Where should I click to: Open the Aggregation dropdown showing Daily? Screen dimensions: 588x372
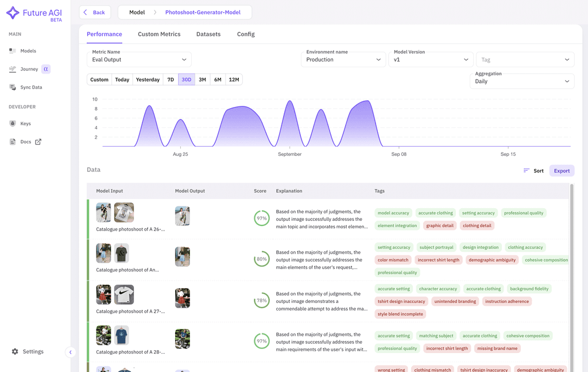pyautogui.click(x=521, y=80)
